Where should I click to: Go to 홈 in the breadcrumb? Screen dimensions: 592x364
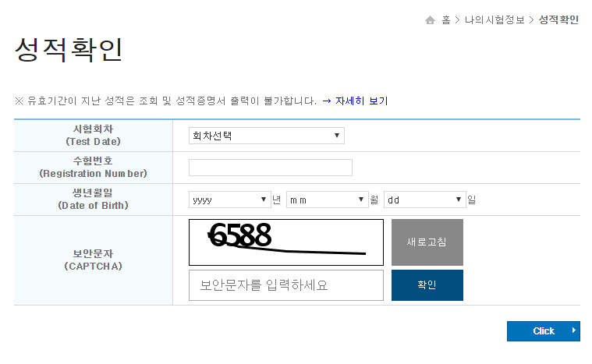(x=446, y=20)
